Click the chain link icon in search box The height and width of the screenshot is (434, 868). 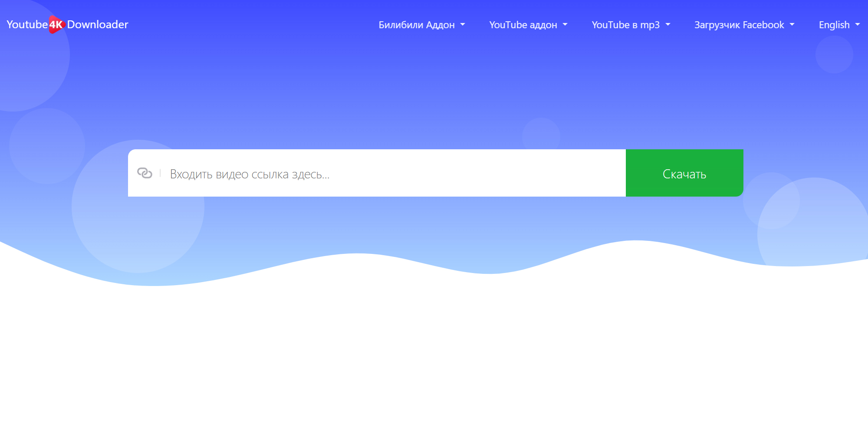[145, 173]
